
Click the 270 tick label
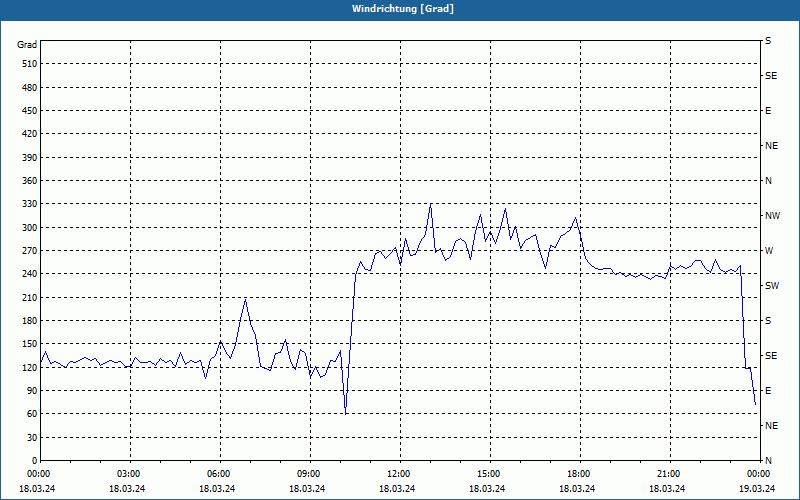coord(30,251)
